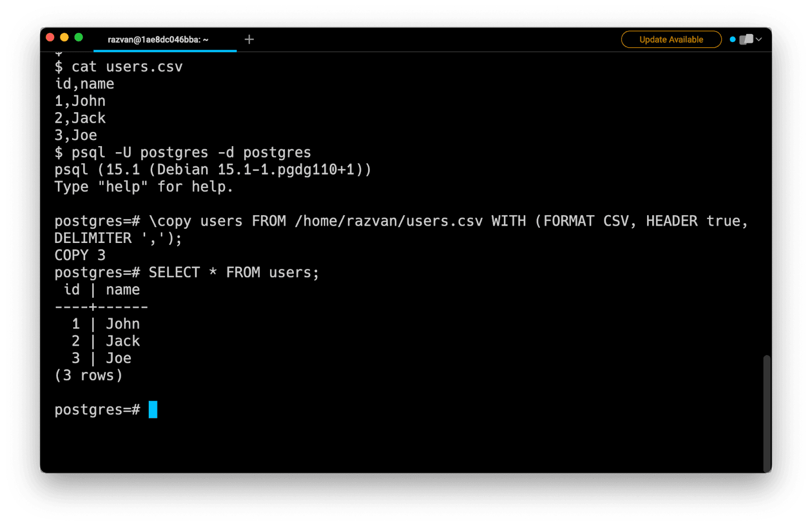Click the '(3 rows)' result summary
This screenshot has height=526, width=812.
[x=88, y=375]
